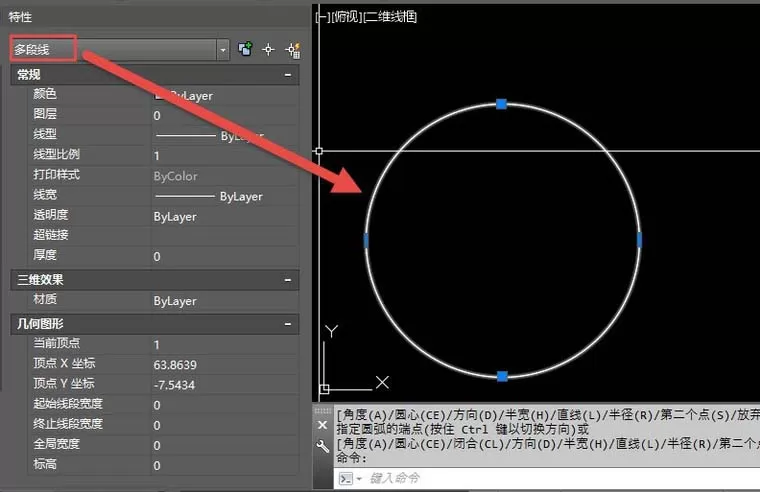Screen dimensions: 760x492
Task: Close the command line with the X icon
Action: 322,425
